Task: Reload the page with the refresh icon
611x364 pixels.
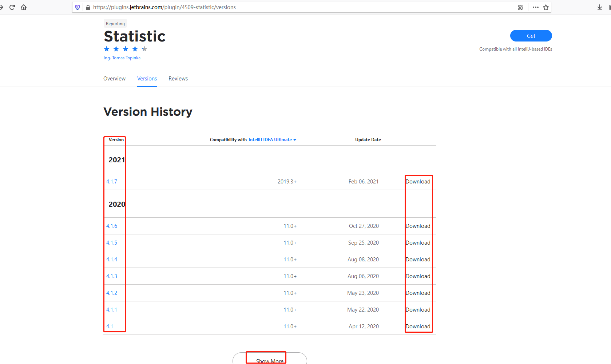Action: pos(12,7)
